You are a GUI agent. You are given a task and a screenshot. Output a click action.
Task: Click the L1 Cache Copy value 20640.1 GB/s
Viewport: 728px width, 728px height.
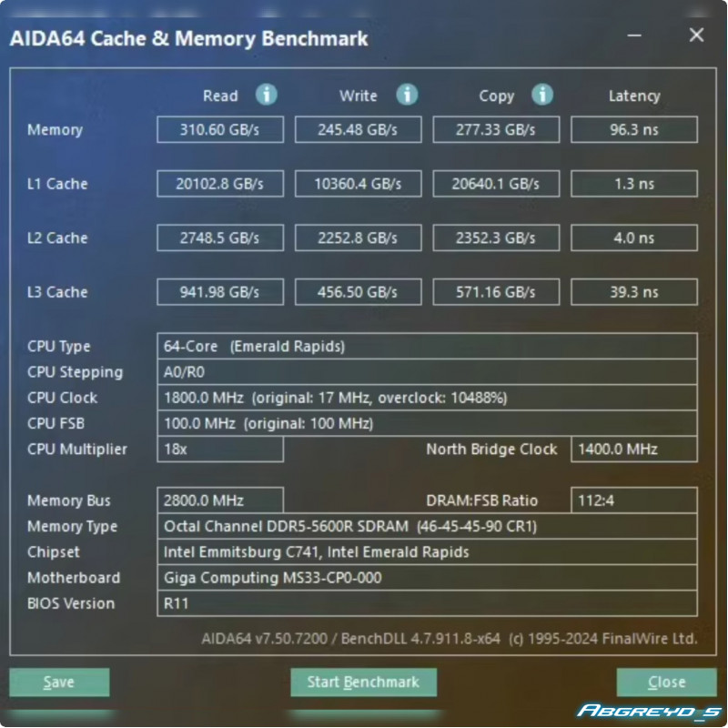[x=496, y=184]
